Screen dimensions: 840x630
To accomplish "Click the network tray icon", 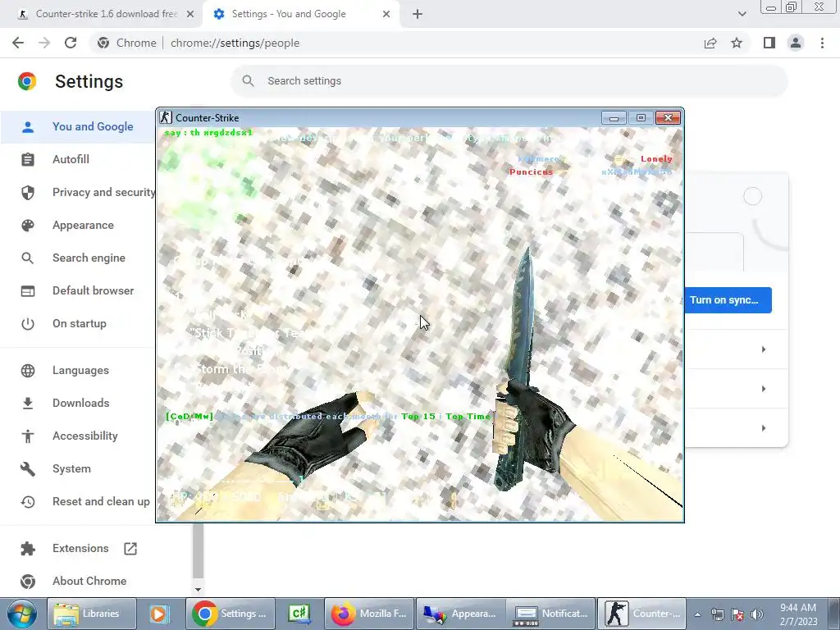I will tap(717, 614).
